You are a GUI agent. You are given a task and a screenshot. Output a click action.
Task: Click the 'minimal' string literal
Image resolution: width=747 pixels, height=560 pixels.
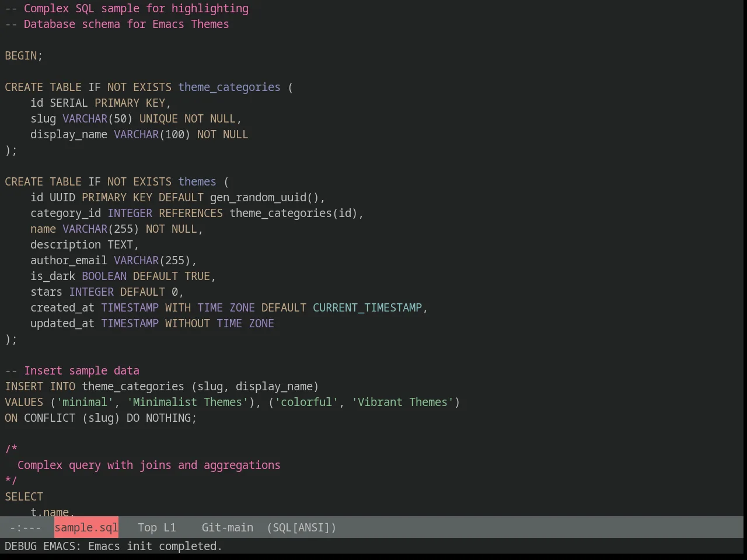click(x=85, y=402)
